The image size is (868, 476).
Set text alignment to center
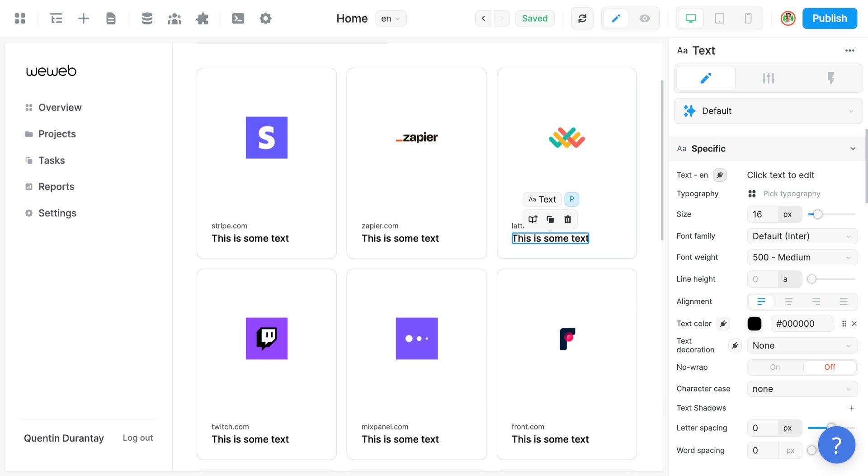tap(788, 302)
